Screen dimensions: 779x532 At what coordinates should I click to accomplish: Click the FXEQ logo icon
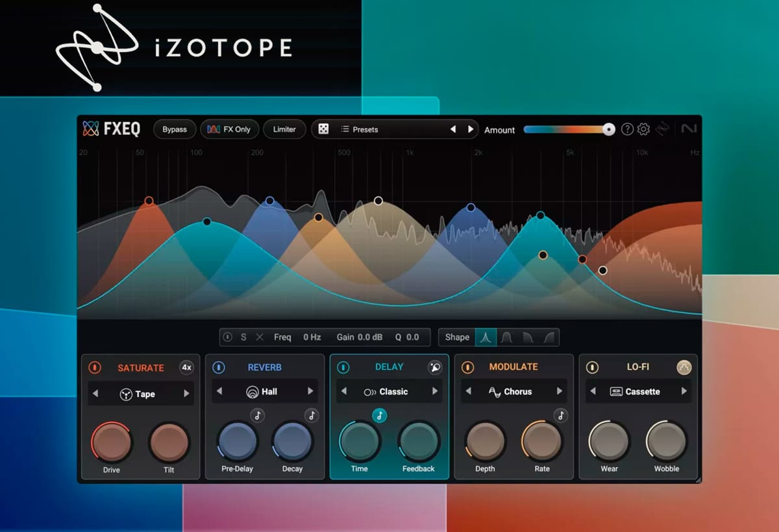point(91,129)
